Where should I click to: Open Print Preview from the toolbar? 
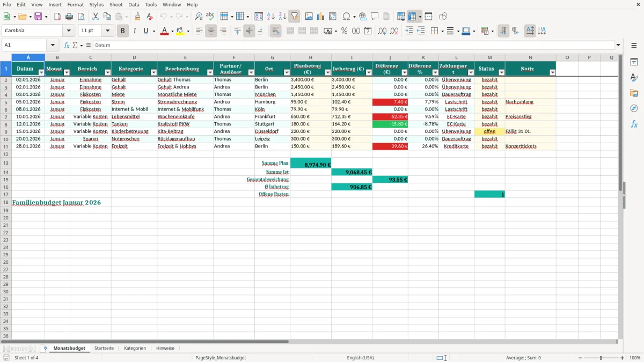coord(81,17)
